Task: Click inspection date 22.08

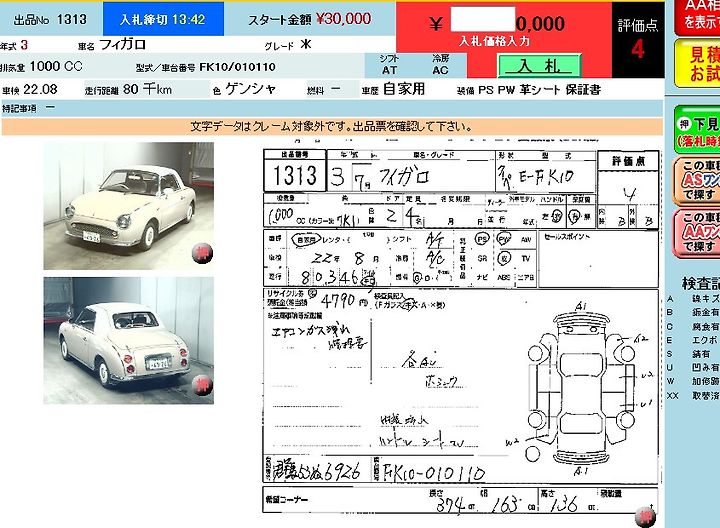Action: [40, 89]
